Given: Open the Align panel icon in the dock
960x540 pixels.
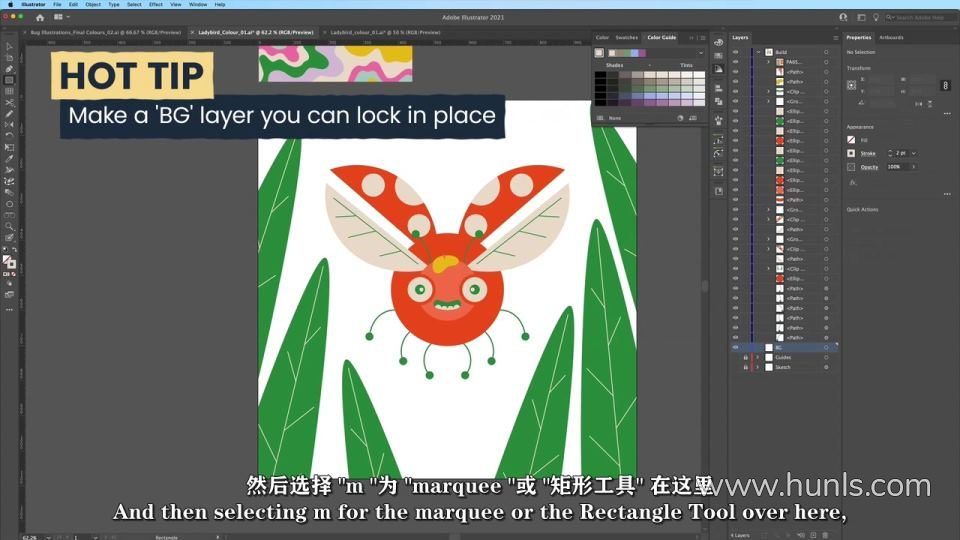Looking at the screenshot, I should click(x=718, y=88).
